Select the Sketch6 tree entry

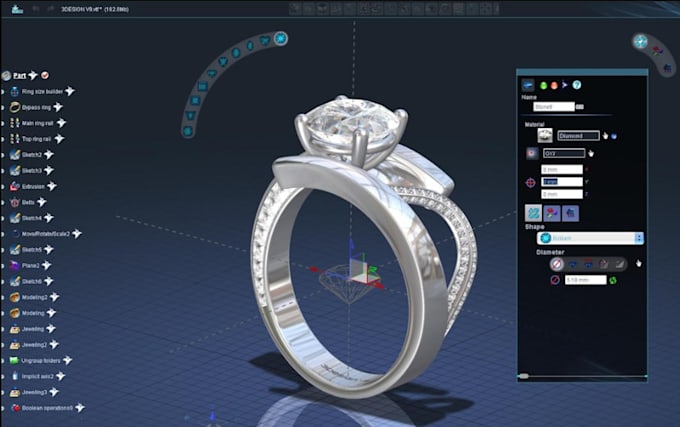32,282
